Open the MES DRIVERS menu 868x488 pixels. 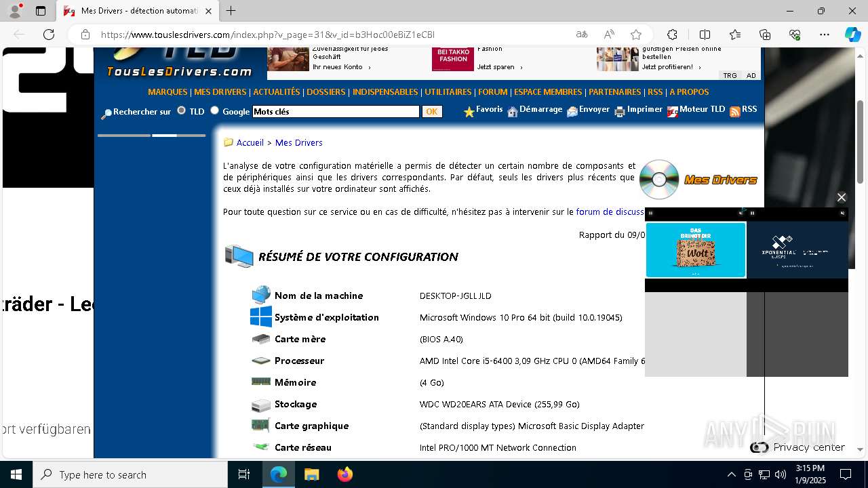click(220, 92)
